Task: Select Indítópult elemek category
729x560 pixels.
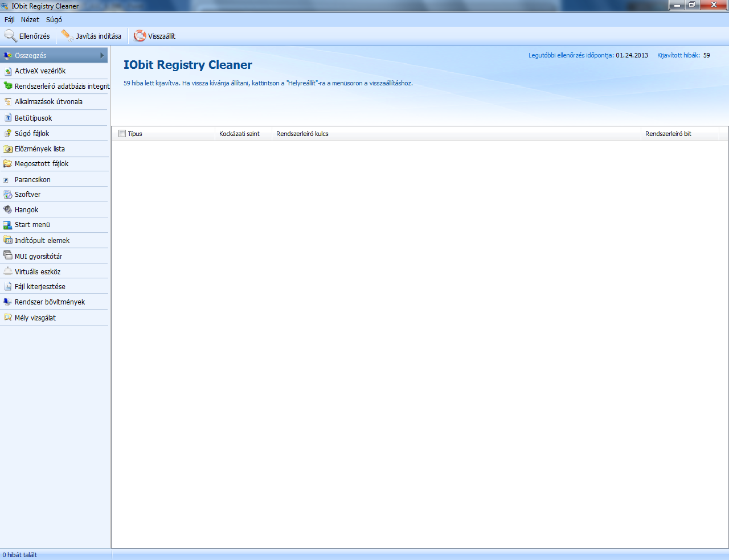Action: 55,240
